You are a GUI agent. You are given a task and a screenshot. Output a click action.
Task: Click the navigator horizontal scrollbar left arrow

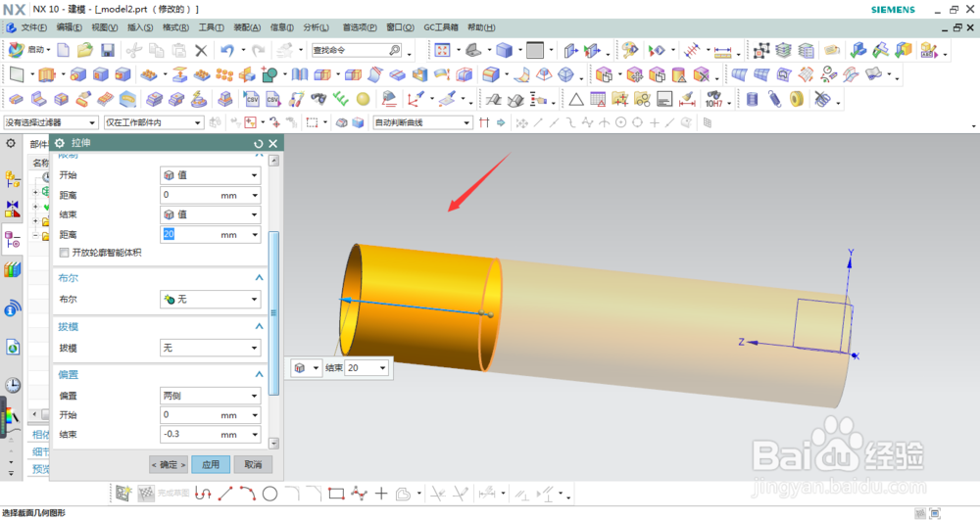click(x=34, y=414)
